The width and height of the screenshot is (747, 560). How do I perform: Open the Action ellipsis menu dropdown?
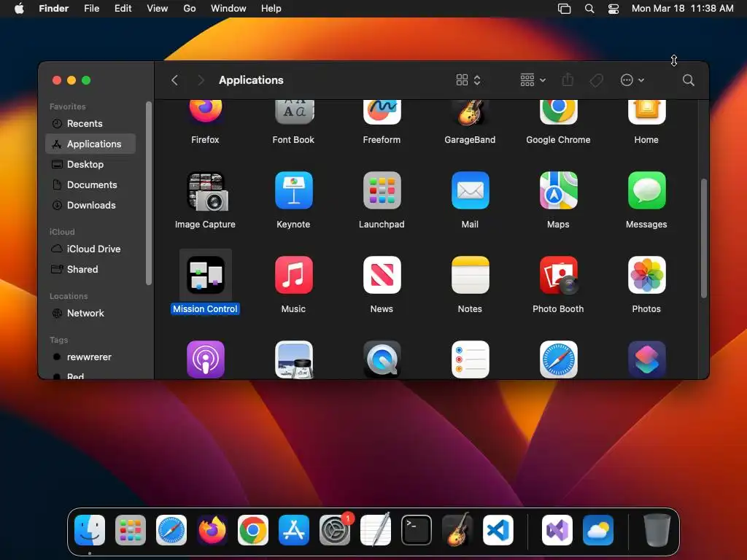tap(632, 80)
